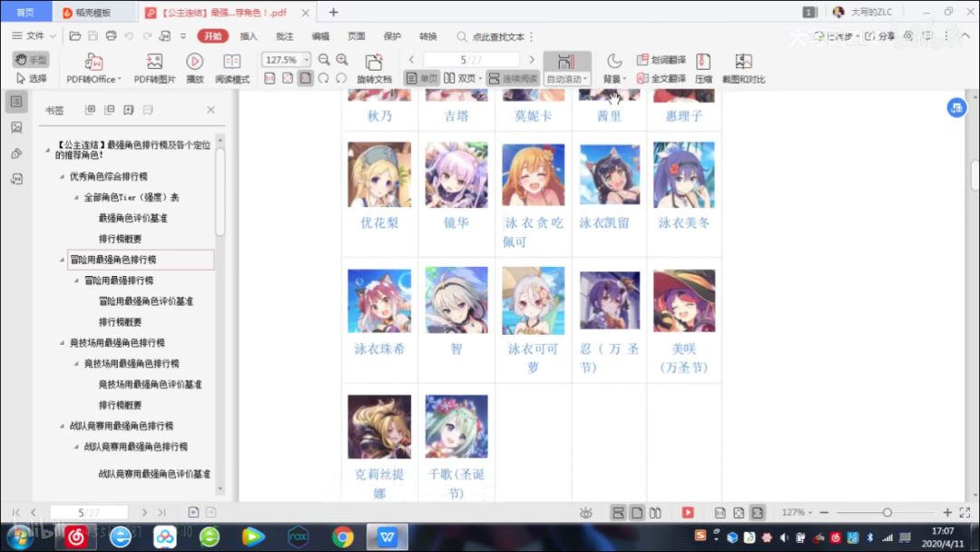Toggle 双页 double page view
This screenshot has height=552, width=980.
[462, 79]
